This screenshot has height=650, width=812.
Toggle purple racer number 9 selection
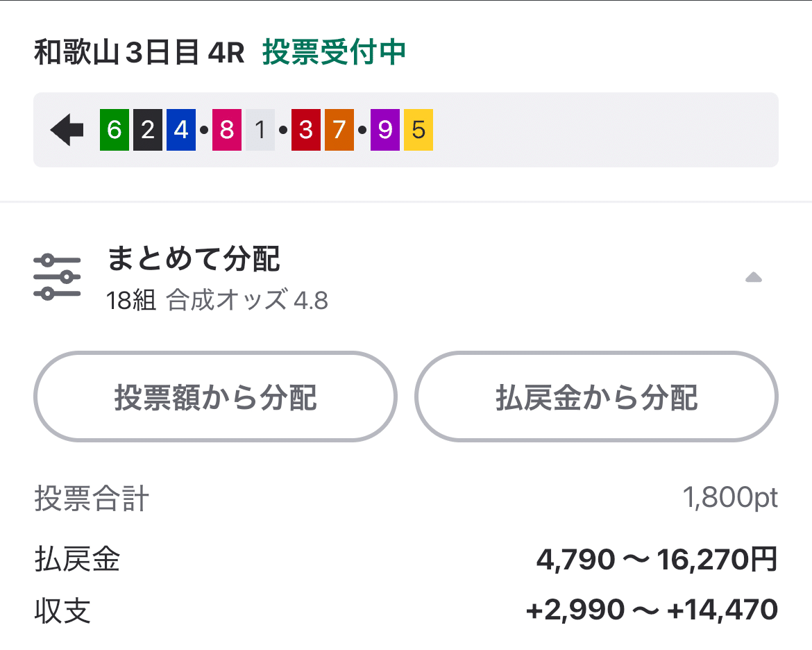385,130
